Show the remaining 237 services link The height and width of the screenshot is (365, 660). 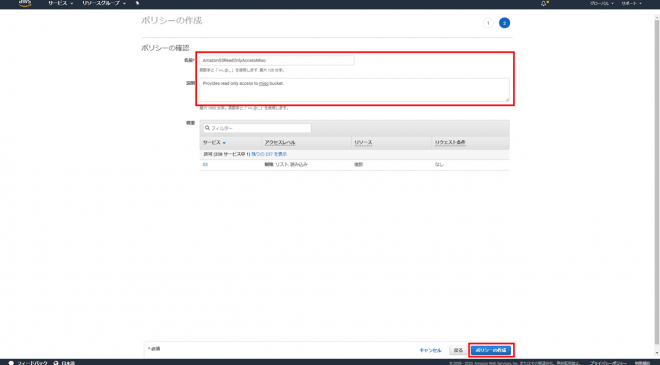269,155
